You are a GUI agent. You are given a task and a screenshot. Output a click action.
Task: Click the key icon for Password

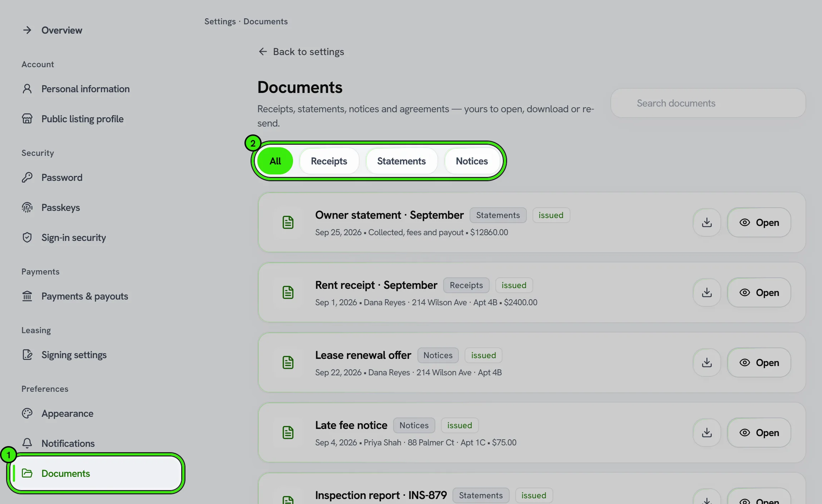coord(27,177)
